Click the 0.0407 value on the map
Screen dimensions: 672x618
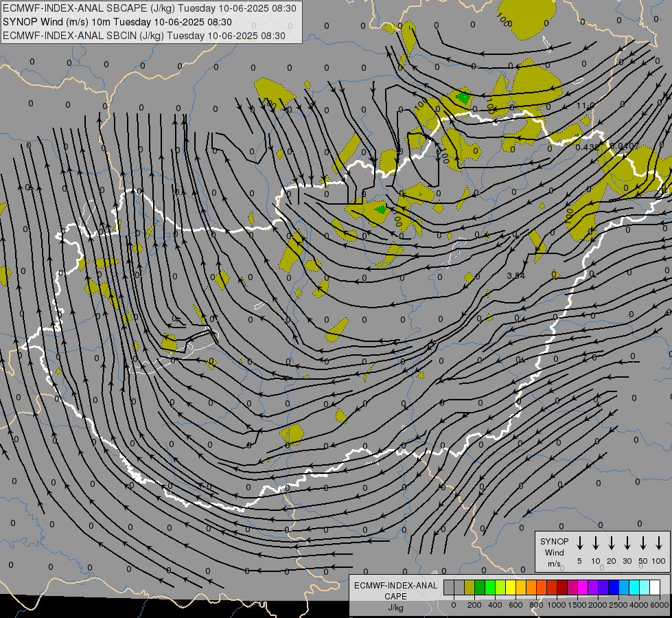click(x=625, y=146)
